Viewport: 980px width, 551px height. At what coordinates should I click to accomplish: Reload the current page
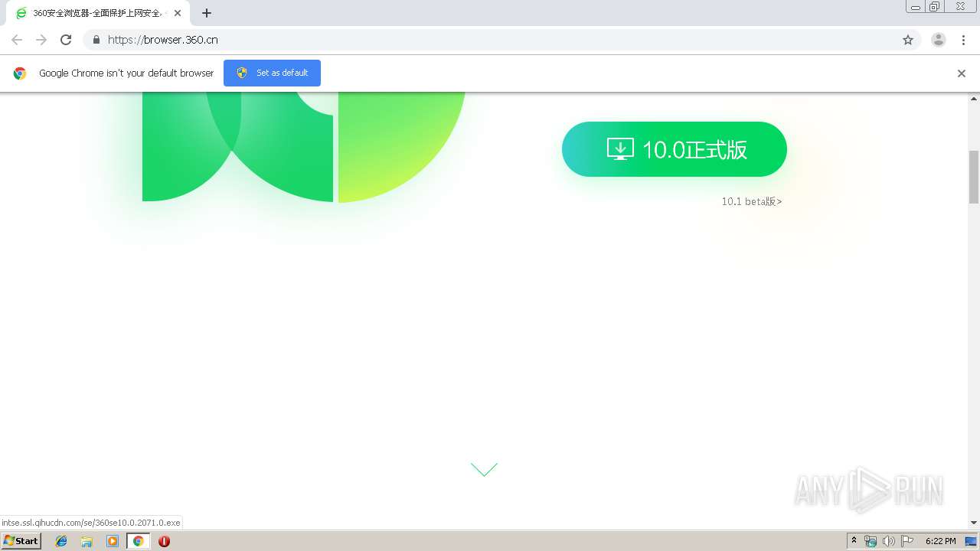[66, 40]
